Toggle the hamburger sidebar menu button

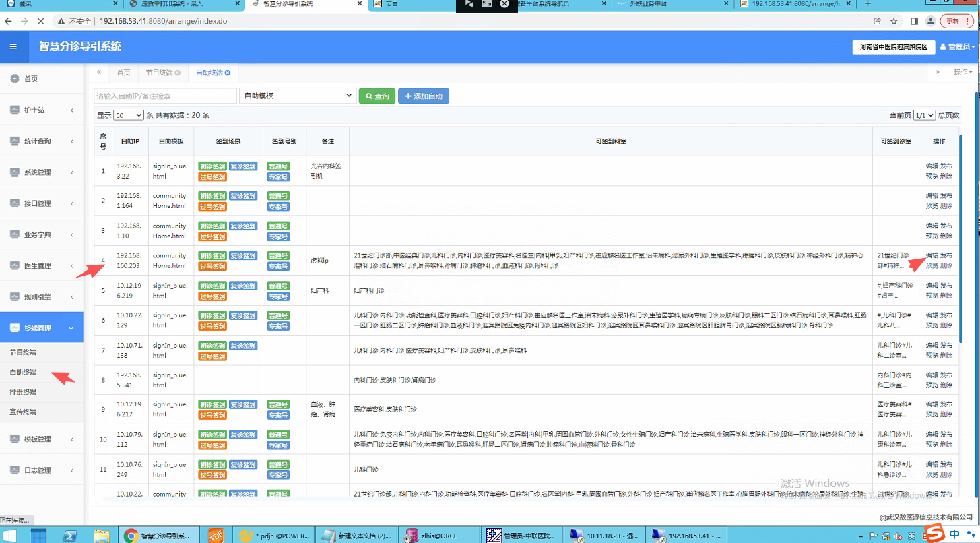(x=13, y=47)
